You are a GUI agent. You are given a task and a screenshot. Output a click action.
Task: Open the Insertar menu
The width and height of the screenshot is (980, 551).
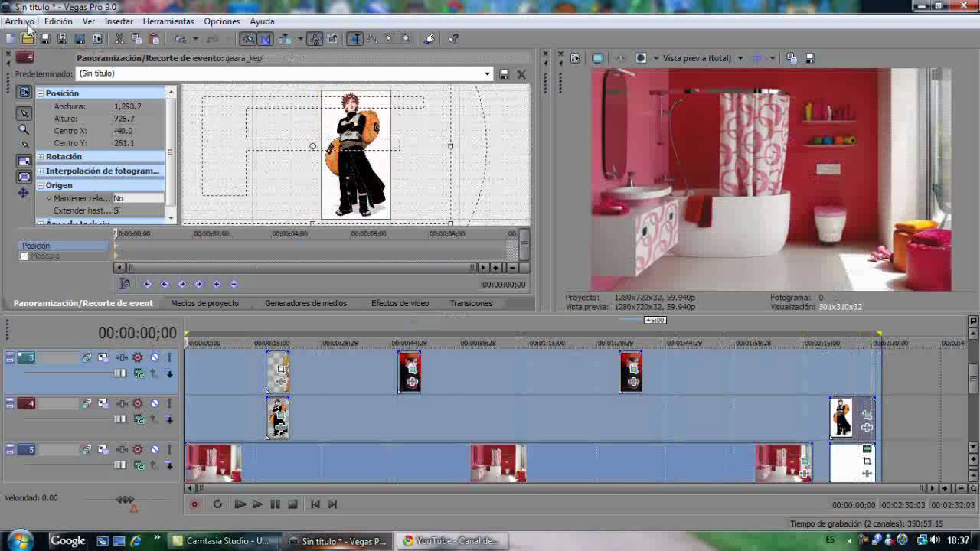pyautogui.click(x=119, y=21)
